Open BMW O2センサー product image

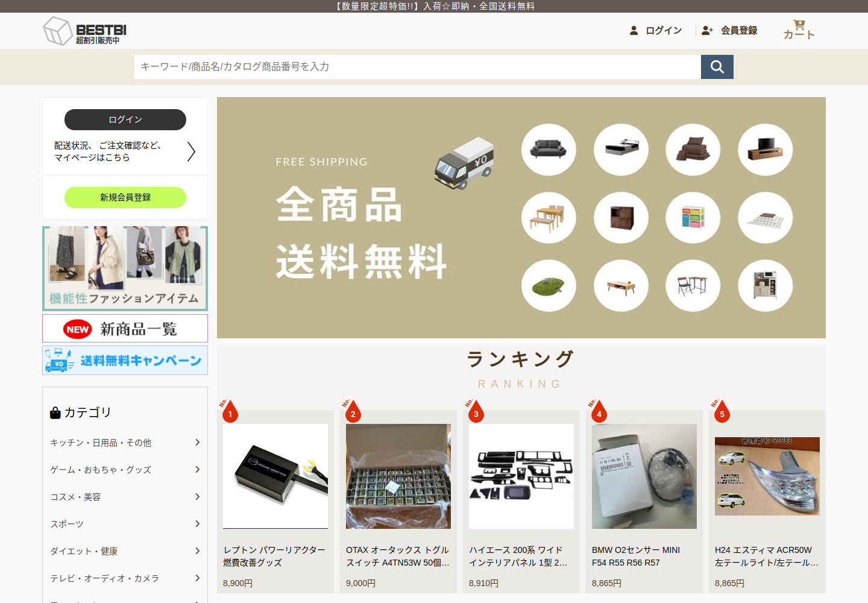[644, 476]
